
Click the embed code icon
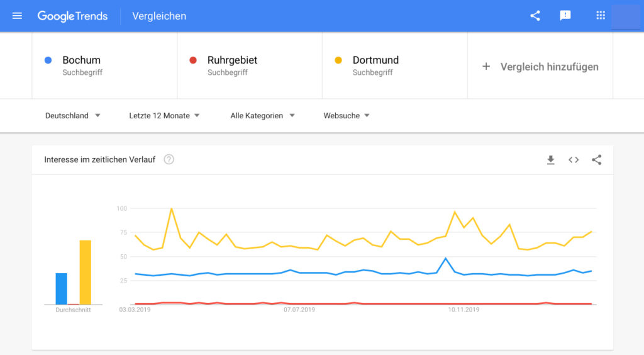click(574, 160)
